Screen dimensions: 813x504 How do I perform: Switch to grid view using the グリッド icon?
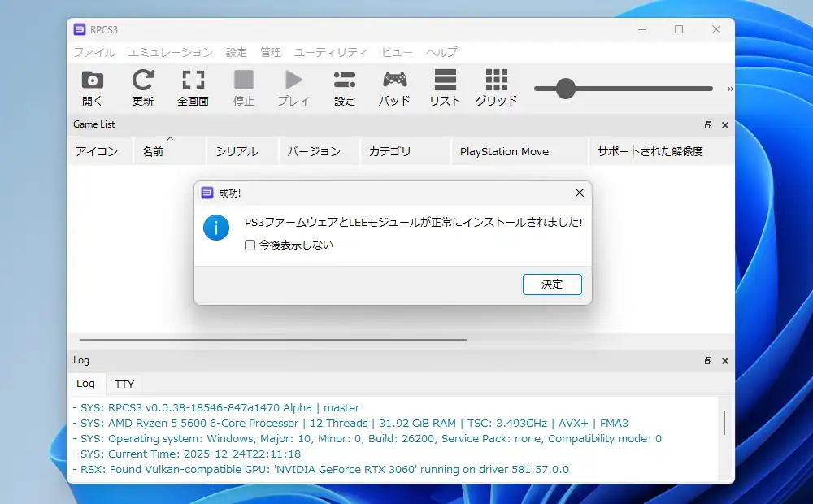tap(495, 87)
